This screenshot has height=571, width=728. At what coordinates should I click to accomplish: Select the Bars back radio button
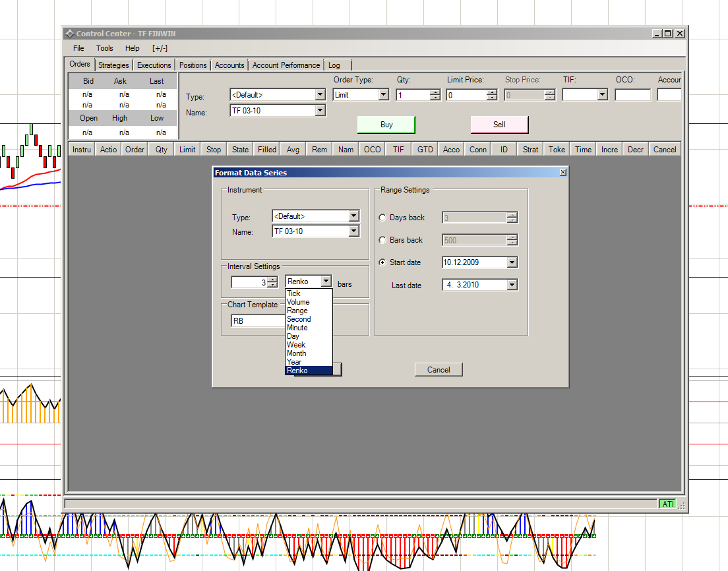coord(383,240)
